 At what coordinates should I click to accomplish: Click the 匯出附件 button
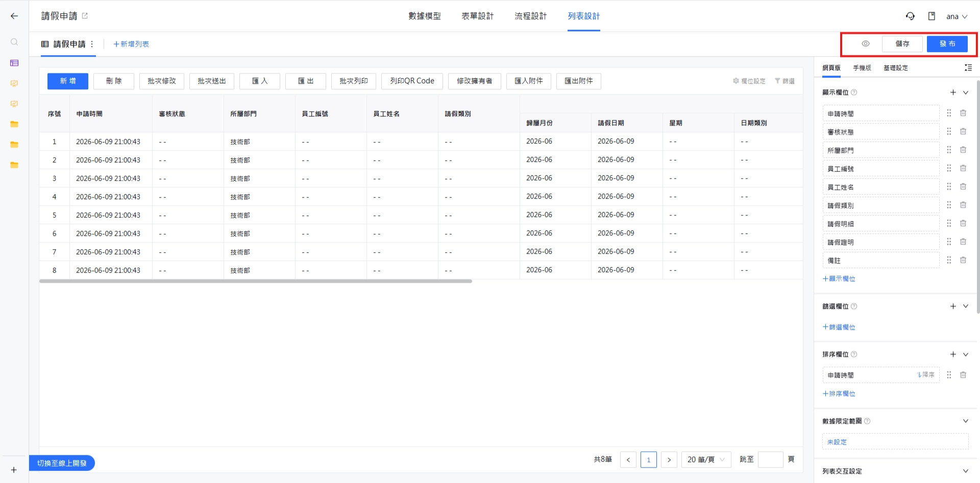(579, 81)
